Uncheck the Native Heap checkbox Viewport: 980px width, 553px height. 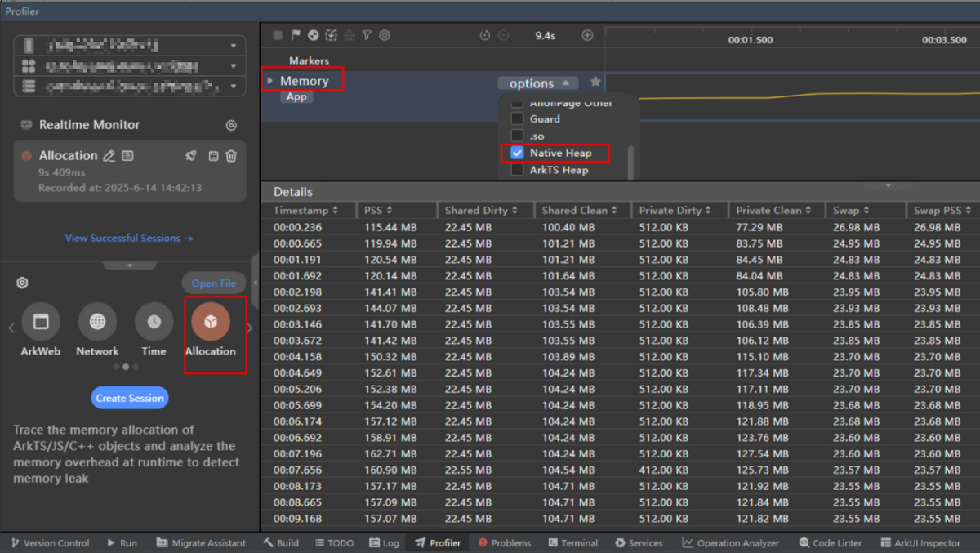(x=517, y=153)
